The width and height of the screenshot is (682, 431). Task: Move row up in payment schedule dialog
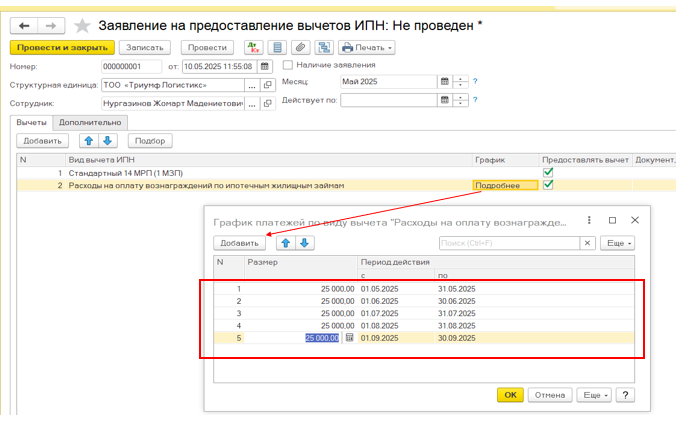pyautogui.click(x=285, y=243)
